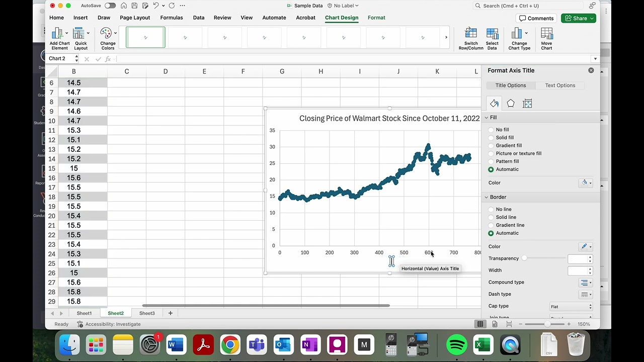This screenshot has width=644, height=362.
Task: Click the Search field in title bar
Action: click(x=528, y=6)
